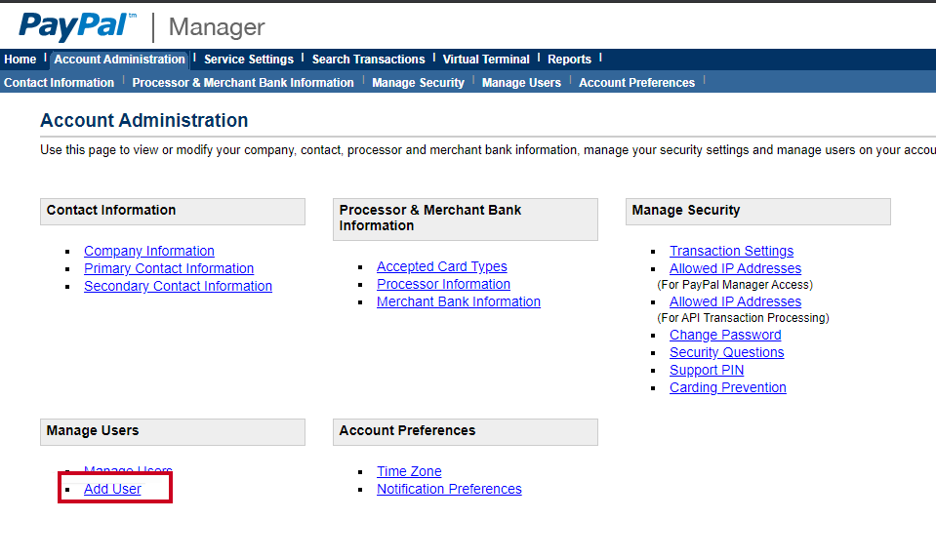
Task: Open the Company Information link
Action: (149, 251)
